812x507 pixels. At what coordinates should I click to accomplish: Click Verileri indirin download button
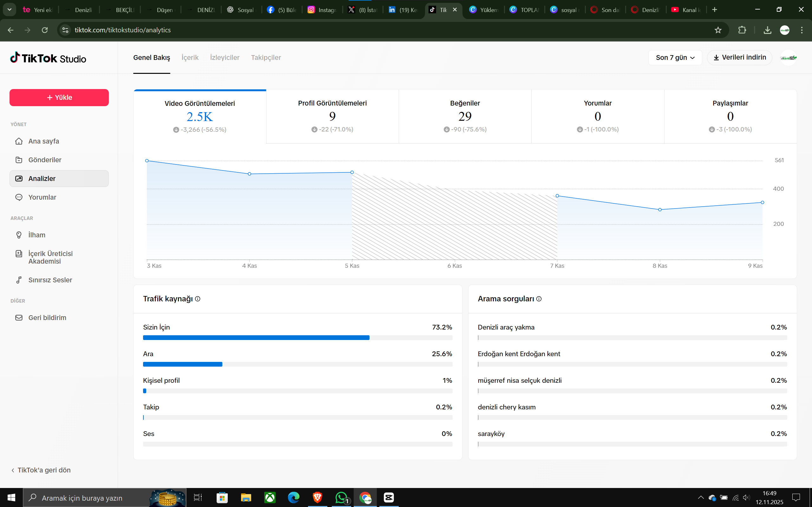click(740, 58)
